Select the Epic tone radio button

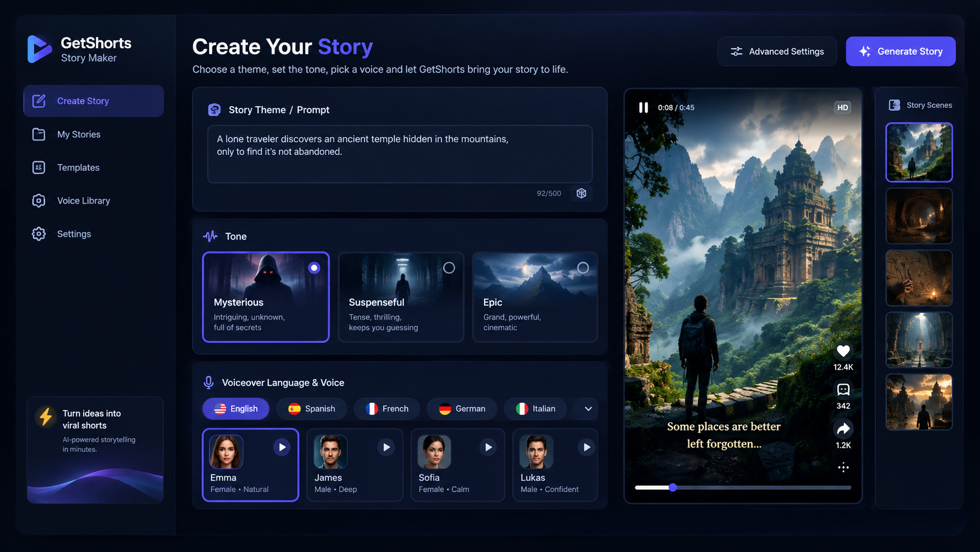pos(583,267)
